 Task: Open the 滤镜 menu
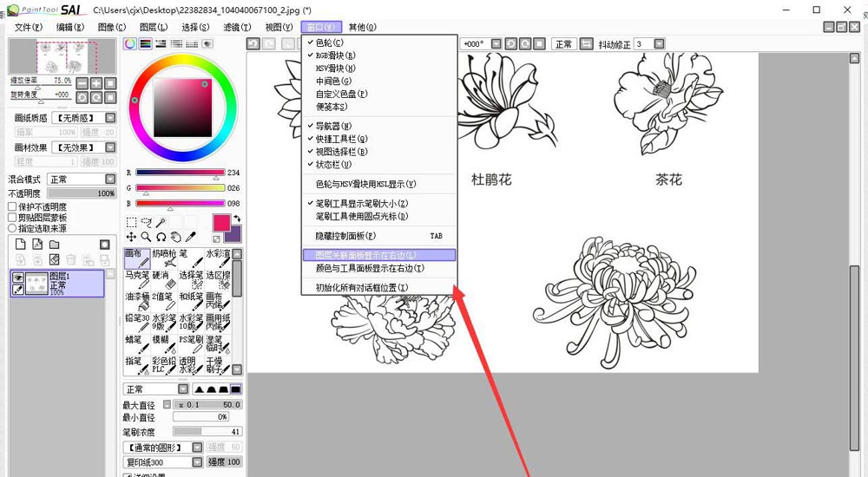pos(237,27)
